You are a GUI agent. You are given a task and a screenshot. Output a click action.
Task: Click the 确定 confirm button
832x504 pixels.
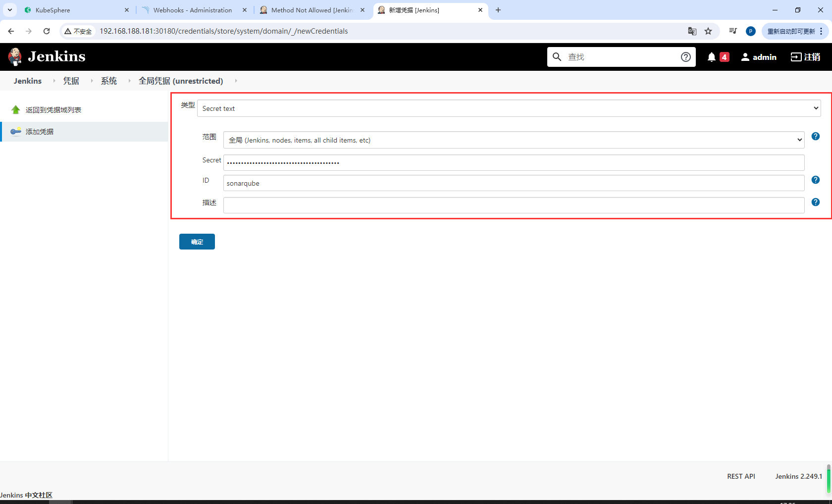pos(197,242)
